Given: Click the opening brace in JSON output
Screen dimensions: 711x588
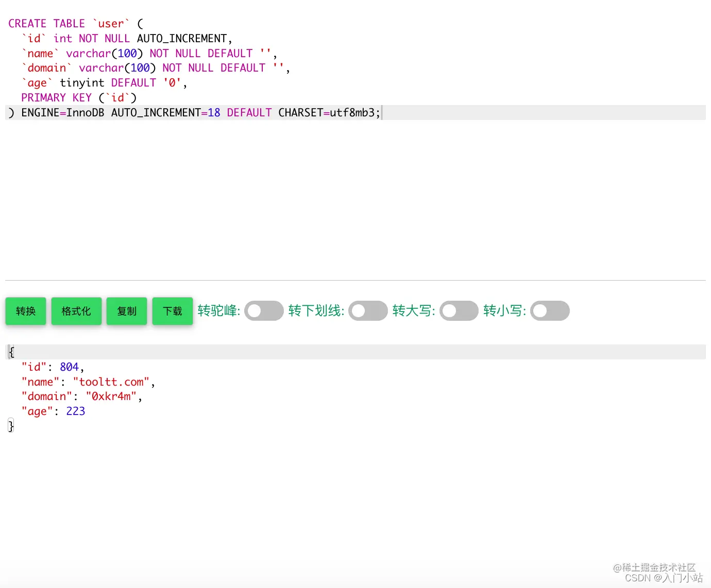Looking at the screenshot, I should tap(11, 352).
